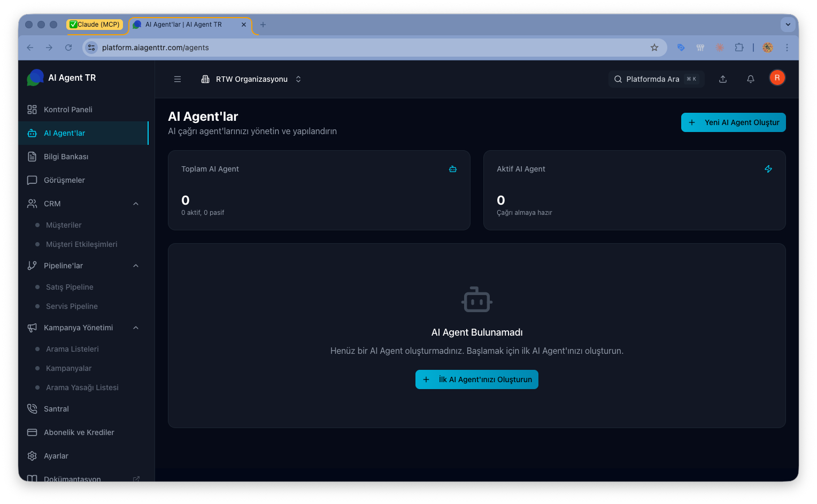Collapse the Pipeline'lar section
This screenshot has width=817, height=504.
(135, 266)
